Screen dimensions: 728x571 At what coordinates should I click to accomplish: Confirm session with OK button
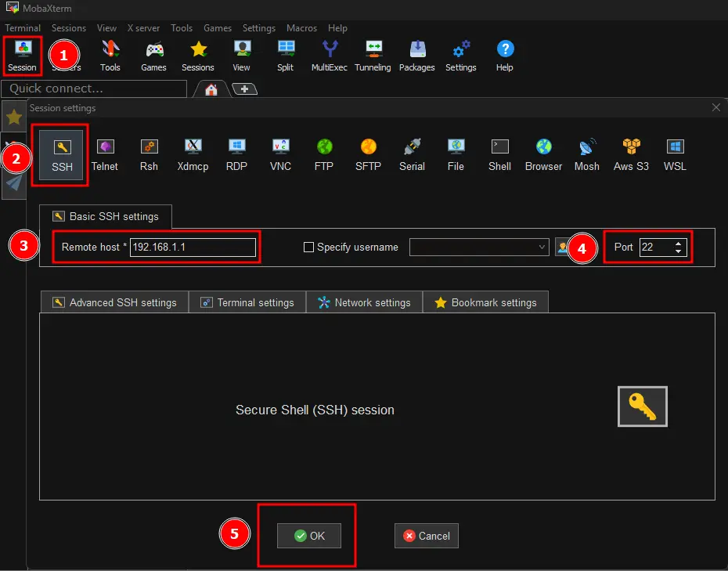[x=309, y=536]
